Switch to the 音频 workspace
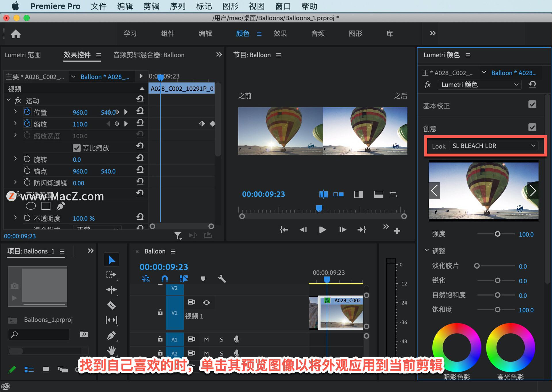 pyautogui.click(x=318, y=34)
